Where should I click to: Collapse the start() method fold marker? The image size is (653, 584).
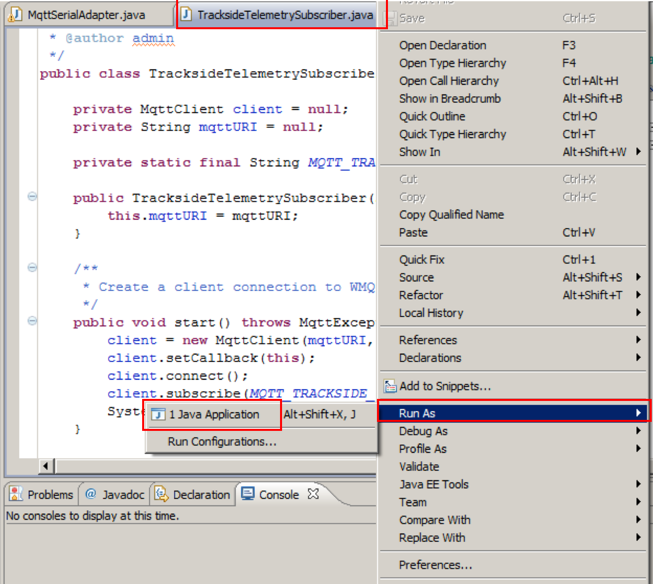(32, 320)
